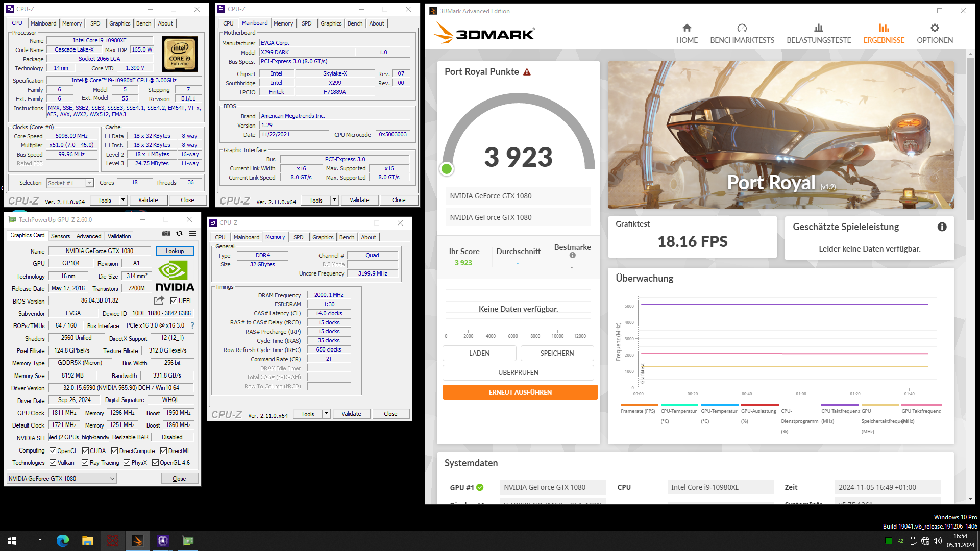Image resolution: width=980 pixels, height=551 pixels.
Task: Click info icon under Bestmarke
Action: 572,255
